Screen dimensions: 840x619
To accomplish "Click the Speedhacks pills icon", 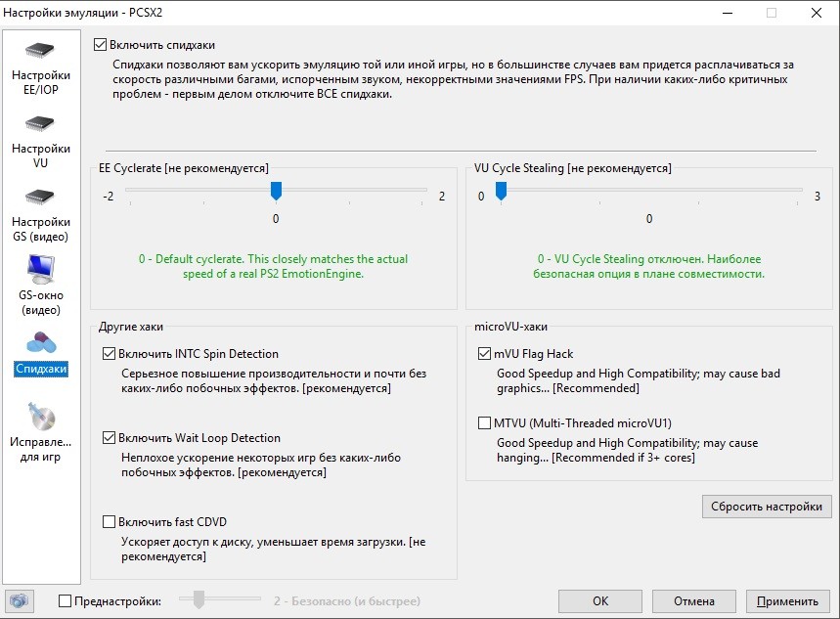I will [41, 342].
